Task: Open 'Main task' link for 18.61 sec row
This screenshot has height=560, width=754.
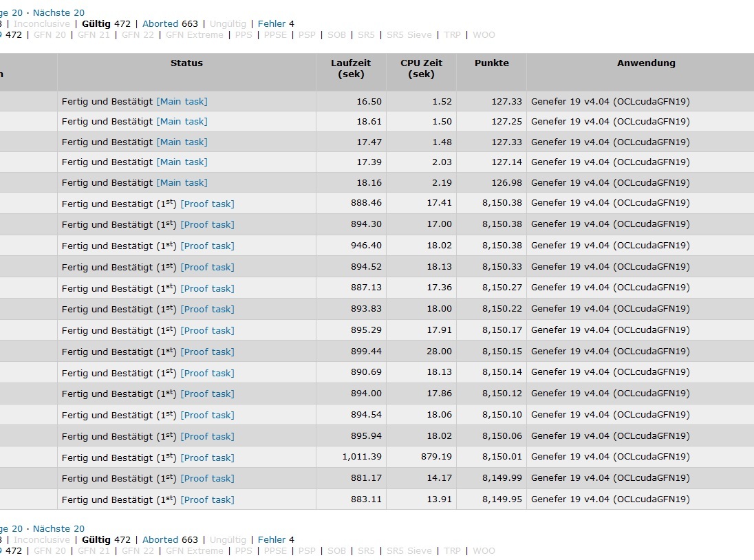Action: coord(182,121)
